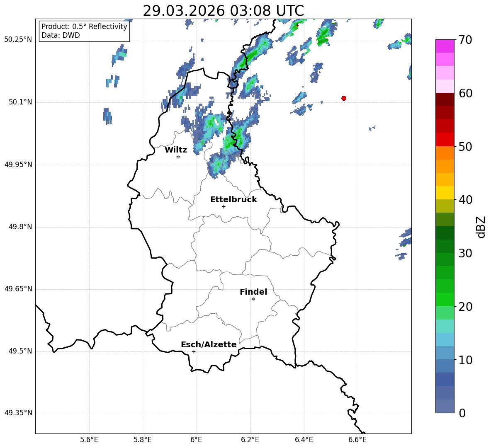The width and height of the screenshot is (491, 448).
Task: Click the orange colorbar segment below 50
Action: click(445, 153)
